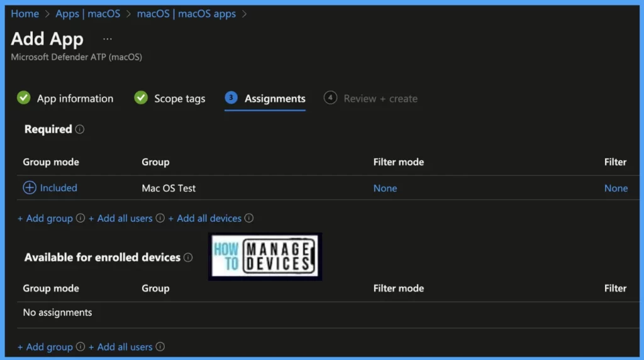The width and height of the screenshot is (644, 360).
Task: Click the App information green checkmark icon
Action: [24, 98]
